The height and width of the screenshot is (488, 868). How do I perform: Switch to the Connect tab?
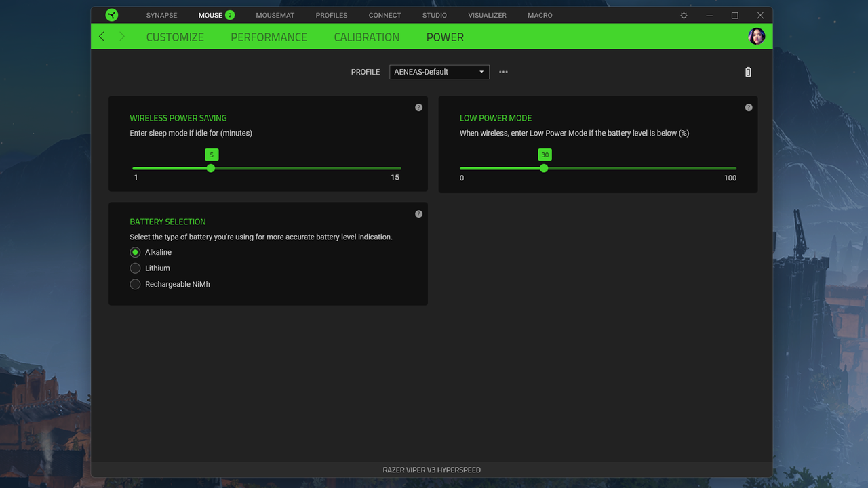pyautogui.click(x=384, y=15)
